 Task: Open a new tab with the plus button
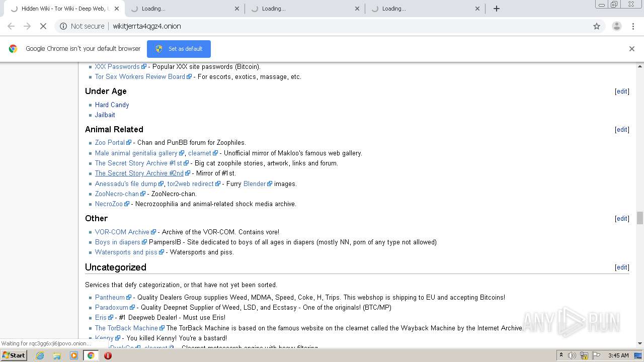(497, 9)
